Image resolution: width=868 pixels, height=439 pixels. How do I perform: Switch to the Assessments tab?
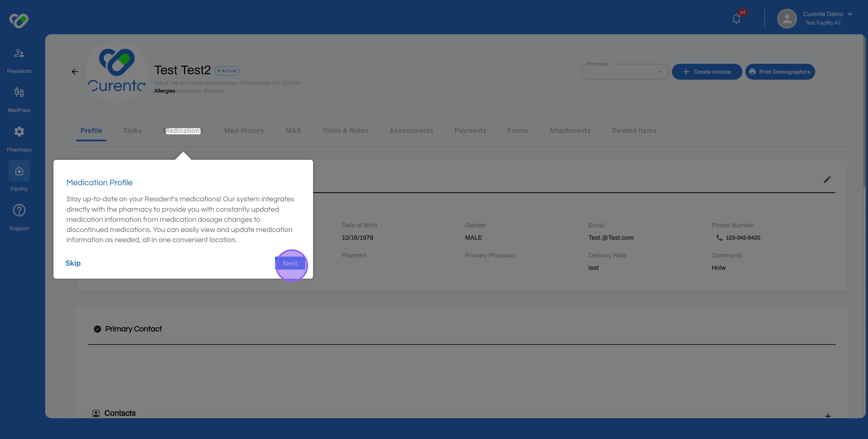click(x=411, y=131)
